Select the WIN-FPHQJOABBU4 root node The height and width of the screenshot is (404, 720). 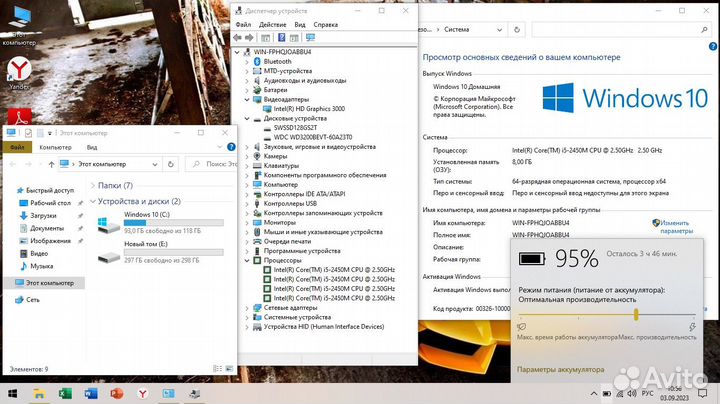tap(282, 52)
